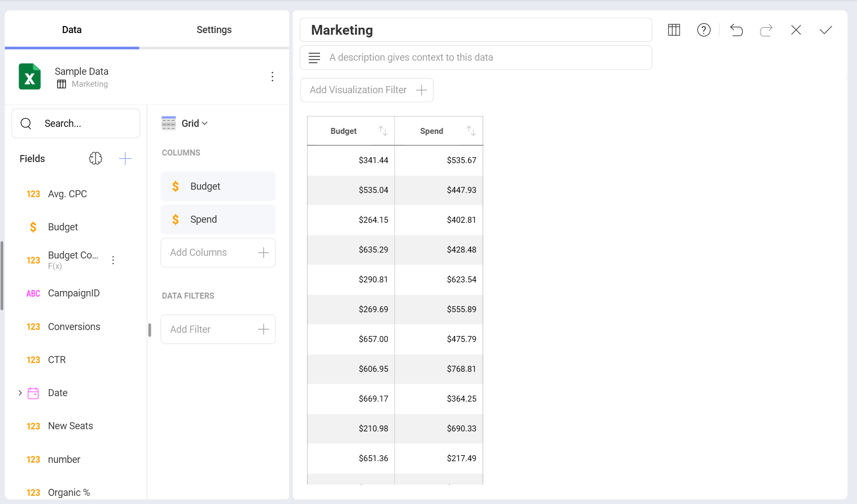857x504 pixels.
Task: Click the Budget column header
Action: point(351,131)
